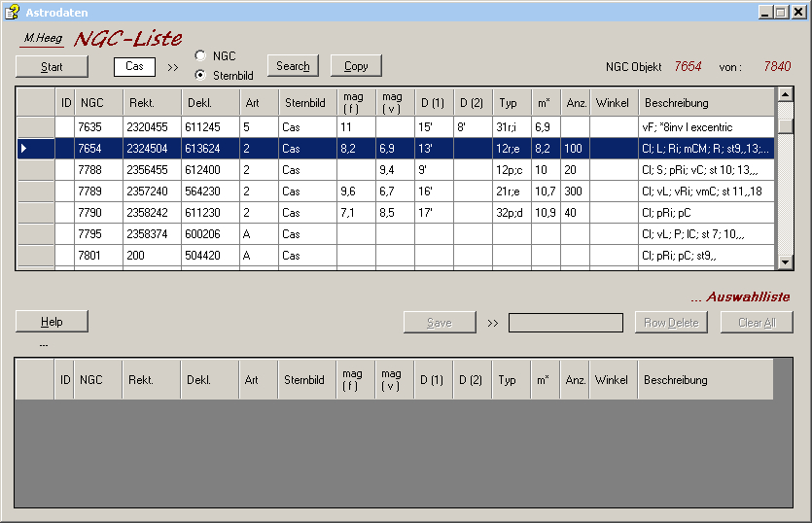Image resolution: width=812 pixels, height=523 pixels.
Task: Click the Rekt. value 200 for NGC 7801
Action: (x=153, y=256)
